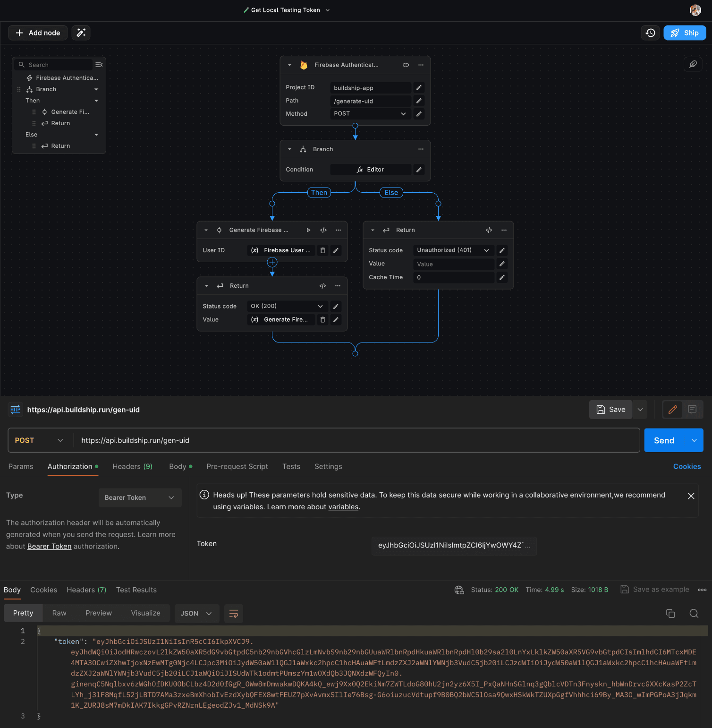Click the link icon on Firebase Authentication node
The width and height of the screenshot is (712, 728).
(406, 65)
